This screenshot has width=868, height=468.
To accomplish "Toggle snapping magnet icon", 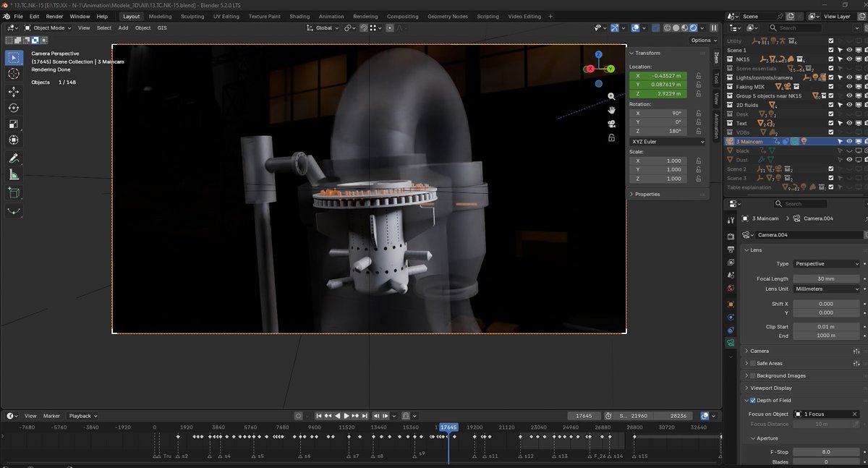I will (x=363, y=27).
